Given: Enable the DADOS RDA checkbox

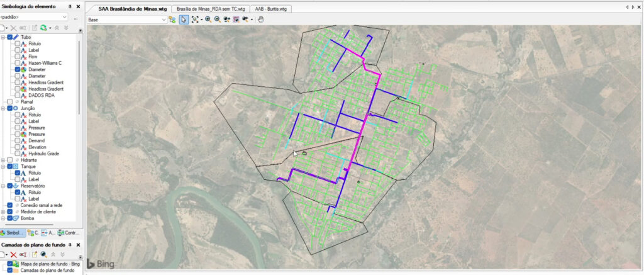Looking at the screenshot, I should (17, 96).
